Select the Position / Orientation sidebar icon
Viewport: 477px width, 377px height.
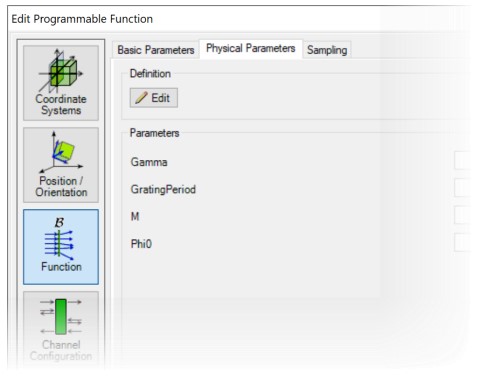click(61, 165)
